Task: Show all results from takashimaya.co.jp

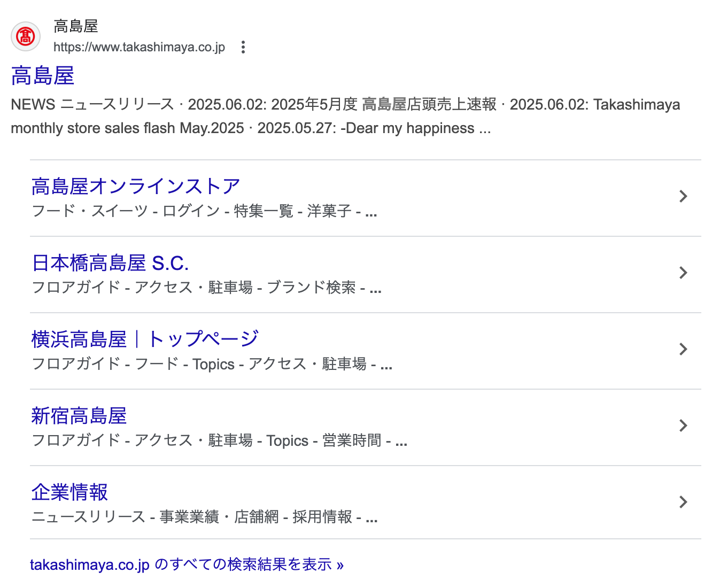Action: [187, 564]
